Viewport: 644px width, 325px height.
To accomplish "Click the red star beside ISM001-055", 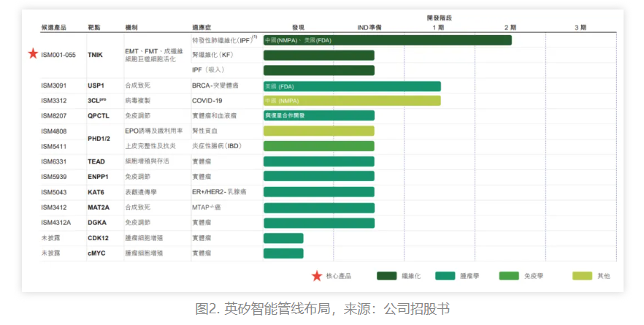I will coord(32,54).
